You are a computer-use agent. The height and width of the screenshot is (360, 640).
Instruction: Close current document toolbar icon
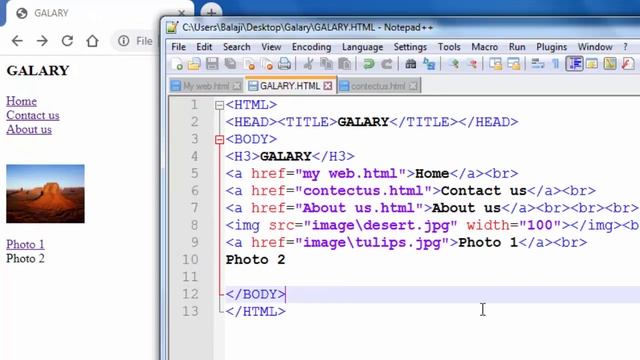pos(249,64)
